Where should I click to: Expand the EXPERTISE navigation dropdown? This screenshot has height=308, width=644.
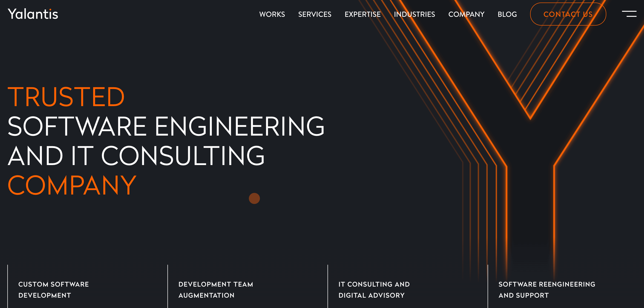[x=362, y=15]
